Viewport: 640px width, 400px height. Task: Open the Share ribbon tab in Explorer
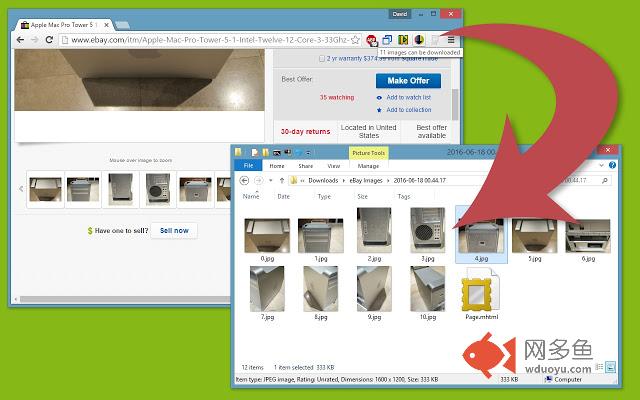(305, 166)
